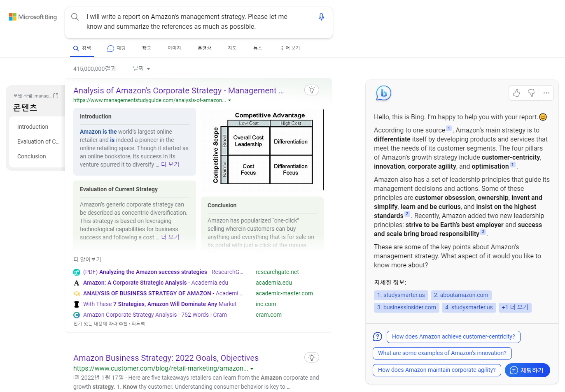Click citation 1 superscript after 'one source'
565x392 pixels.
(449, 128)
